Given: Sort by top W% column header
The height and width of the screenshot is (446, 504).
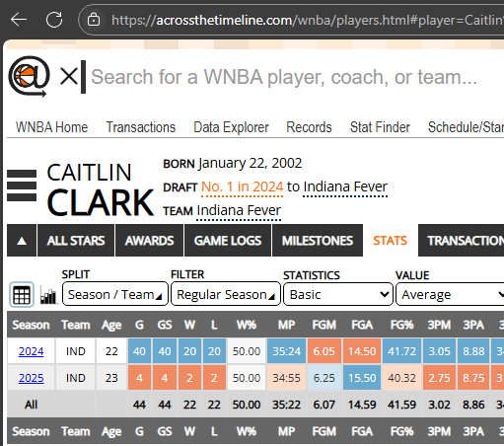Looking at the screenshot, I should (x=247, y=325).
